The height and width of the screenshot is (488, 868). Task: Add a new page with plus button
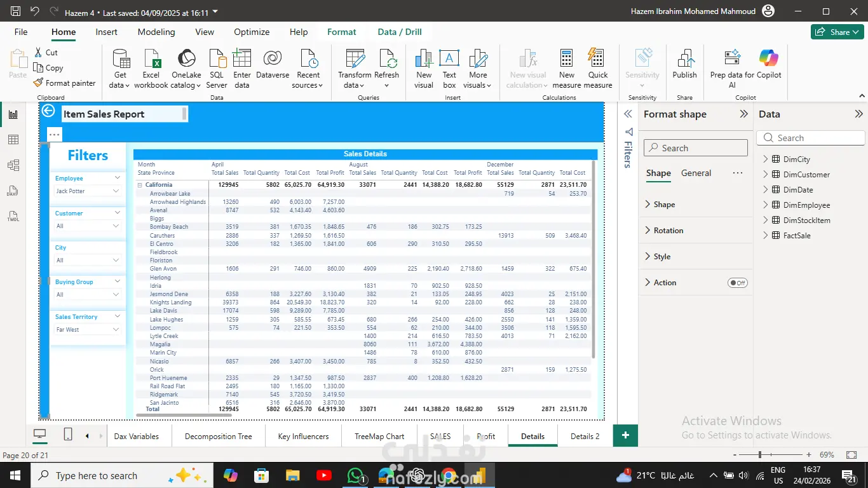(x=625, y=435)
